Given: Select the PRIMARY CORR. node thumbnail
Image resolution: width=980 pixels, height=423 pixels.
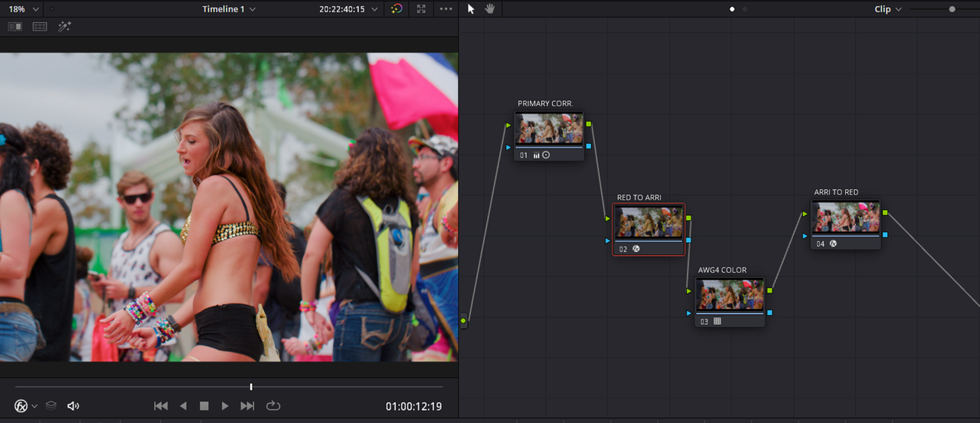Looking at the screenshot, I should (549, 129).
